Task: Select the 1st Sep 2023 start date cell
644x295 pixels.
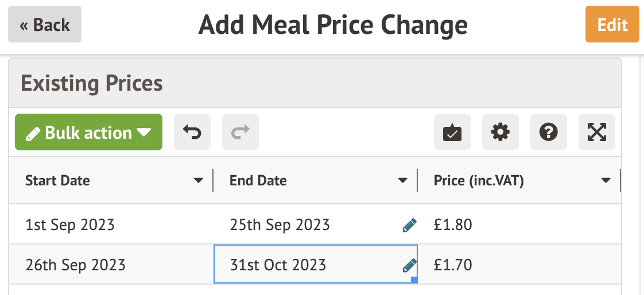Action: tap(70, 224)
